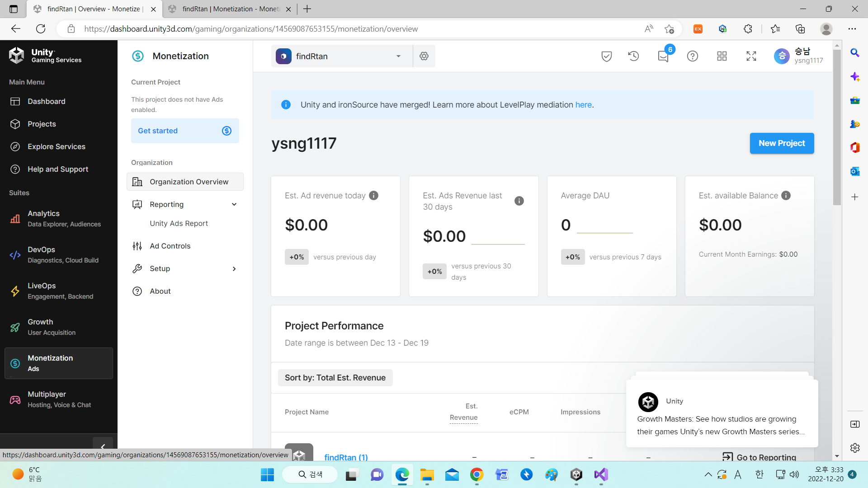This screenshot has height=488, width=868.
Task: Open the Growth suite
Action: tap(59, 327)
